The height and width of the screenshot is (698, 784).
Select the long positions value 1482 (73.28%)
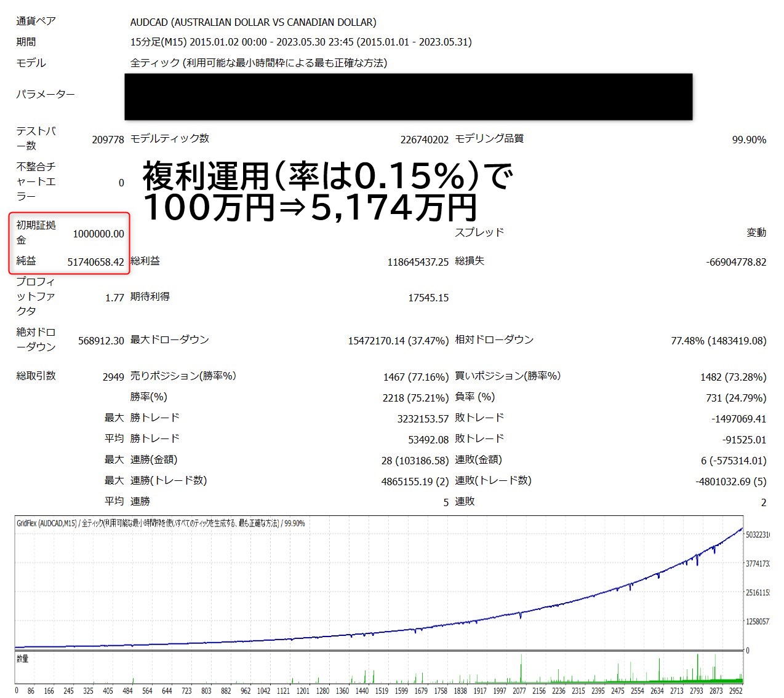tap(734, 377)
